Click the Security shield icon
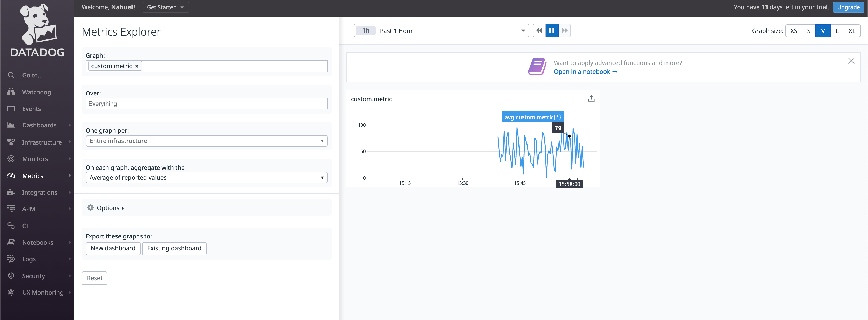This screenshot has height=320, width=868. point(11,276)
